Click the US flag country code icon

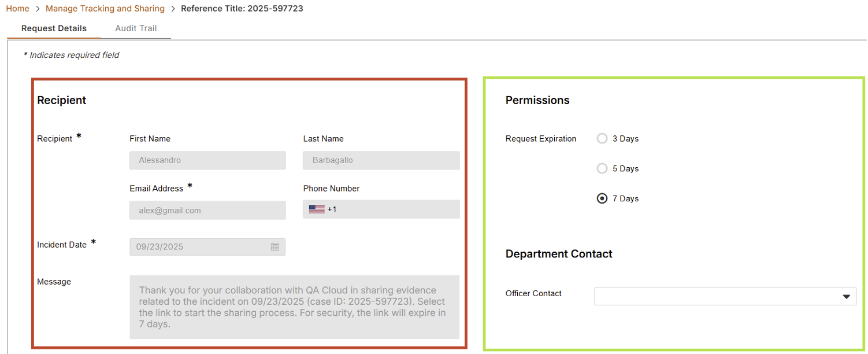(317, 209)
